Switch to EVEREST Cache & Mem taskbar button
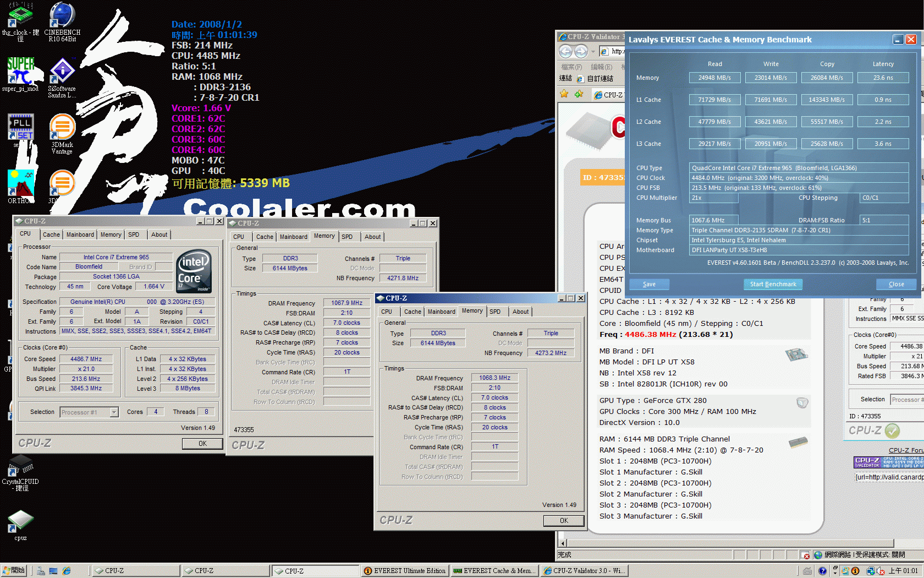This screenshot has height=578, width=924. pyautogui.click(x=494, y=571)
